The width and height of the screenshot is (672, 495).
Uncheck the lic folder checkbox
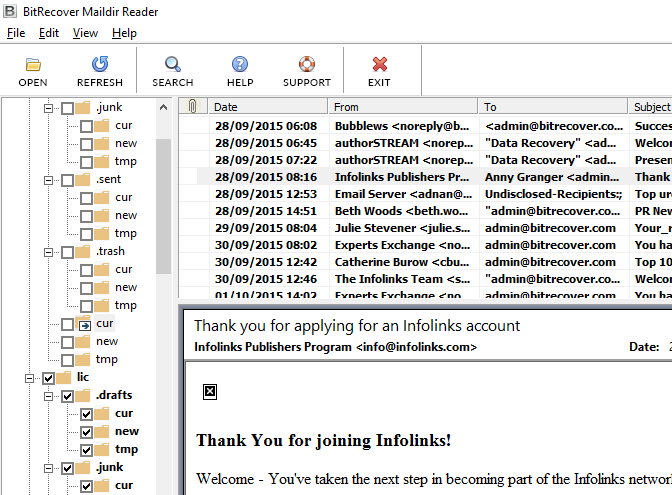coord(48,378)
